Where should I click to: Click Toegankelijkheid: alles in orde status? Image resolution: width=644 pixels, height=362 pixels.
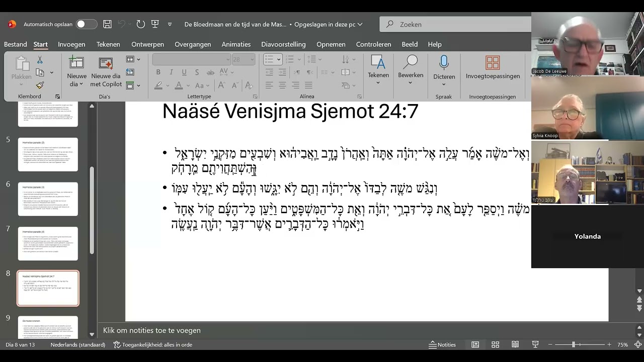click(x=153, y=344)
